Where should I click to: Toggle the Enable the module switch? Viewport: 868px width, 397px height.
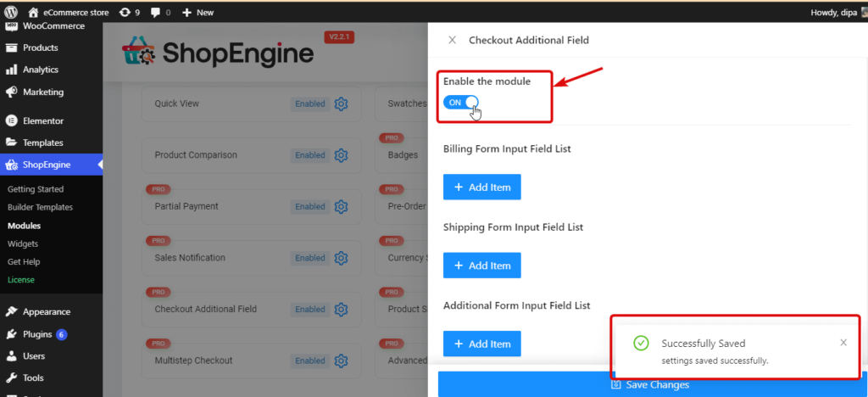[460, 102]
